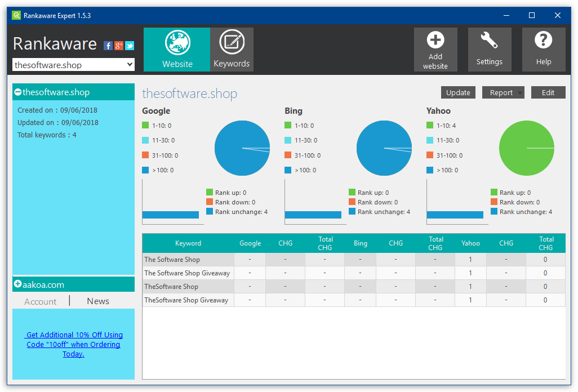This screenshot has height=392, width=578.
Task: Open the 10% off discount code link
Action: click(73, 344)
